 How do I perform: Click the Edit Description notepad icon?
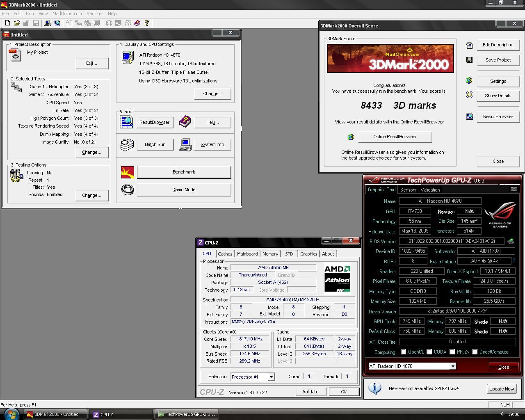coord(469,45)
